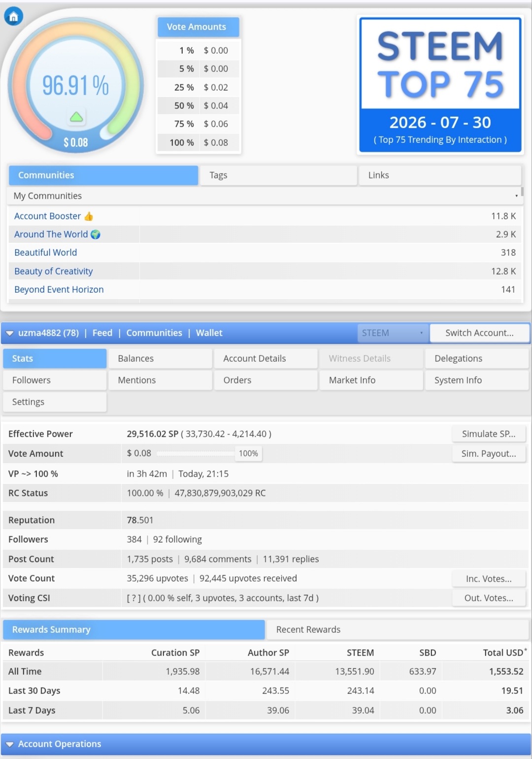The height and width of the screenshot is (759, 532).
Task: Click the Out. Votes button
Action: [489, 598]
